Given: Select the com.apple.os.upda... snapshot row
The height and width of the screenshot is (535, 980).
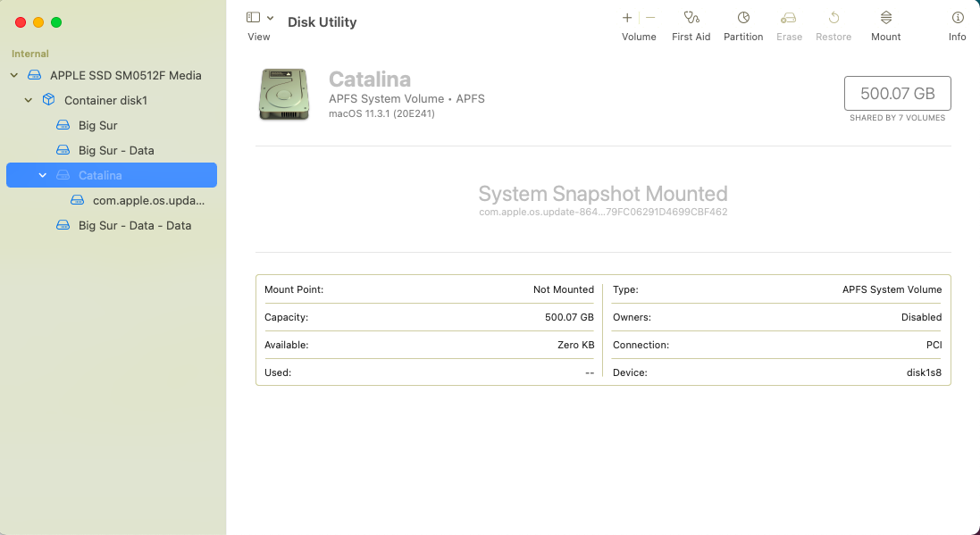Looking at the screenshot, I should (112, 200).
